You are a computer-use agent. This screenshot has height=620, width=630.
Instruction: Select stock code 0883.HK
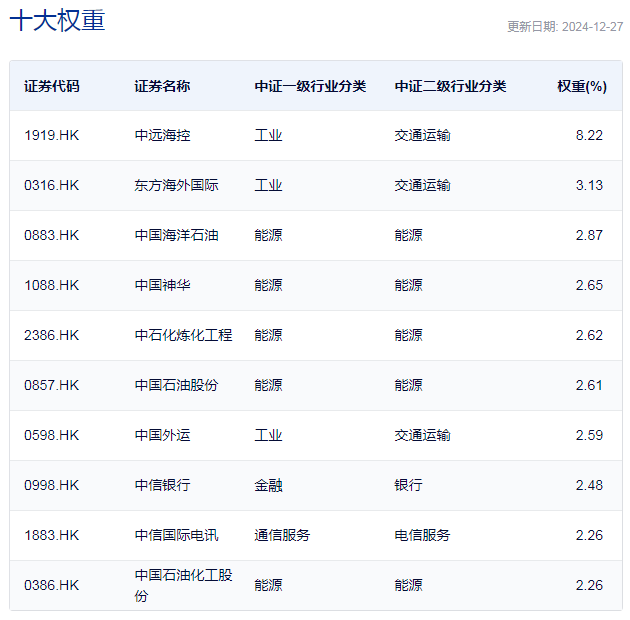[x=51, y=235]
